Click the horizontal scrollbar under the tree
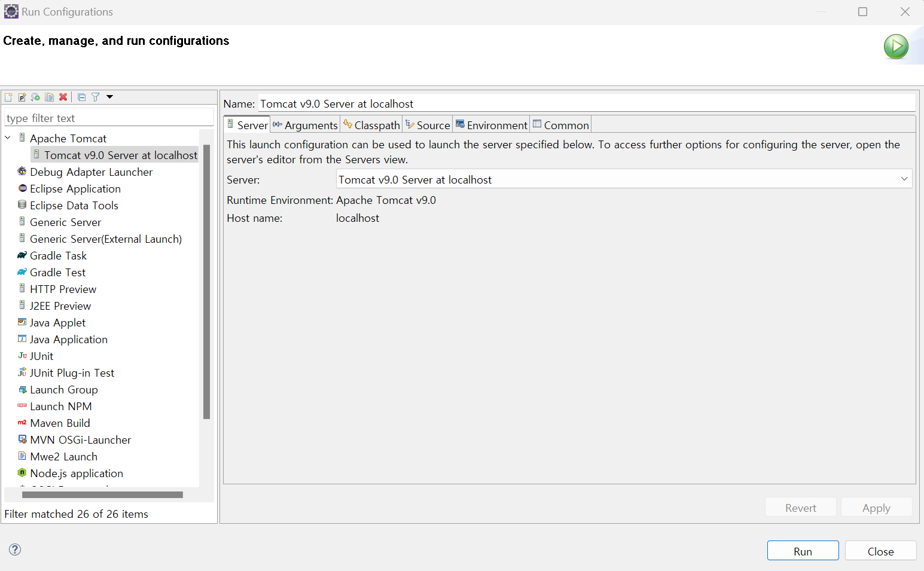This screenshot has width=924, height=571. (102, 494)
